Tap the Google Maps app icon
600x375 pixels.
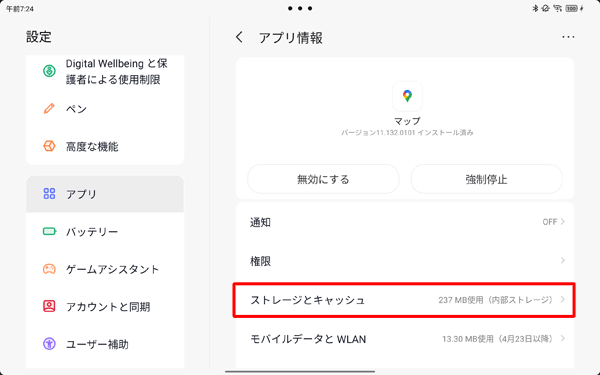point(407,96)
